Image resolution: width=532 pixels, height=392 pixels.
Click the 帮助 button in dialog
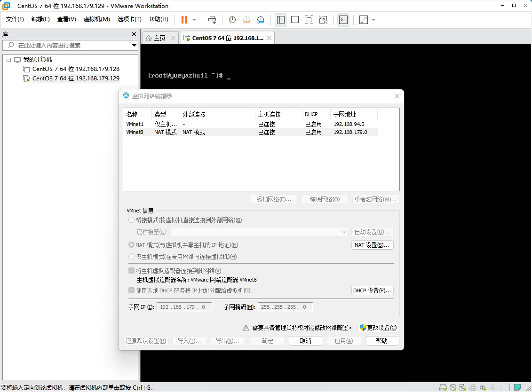381,341
